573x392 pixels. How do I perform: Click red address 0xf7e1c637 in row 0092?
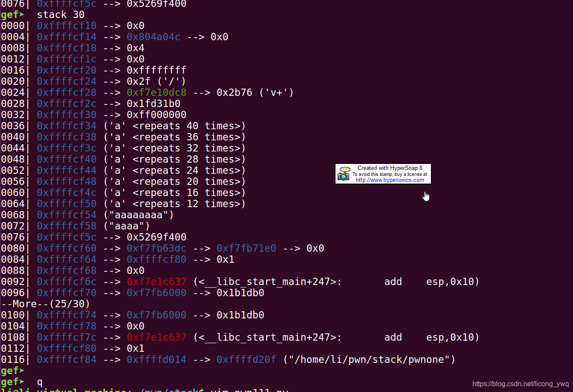(x=157, y=282)
